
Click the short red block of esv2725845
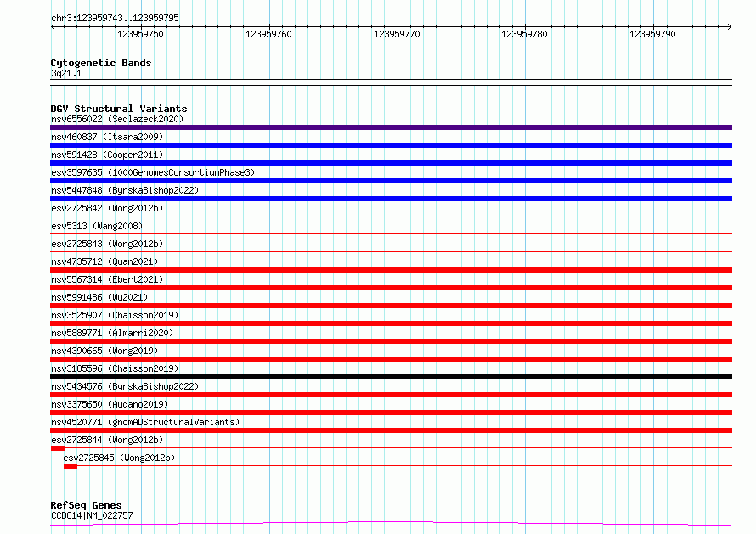pyautogui.click(x=71, y=466)
